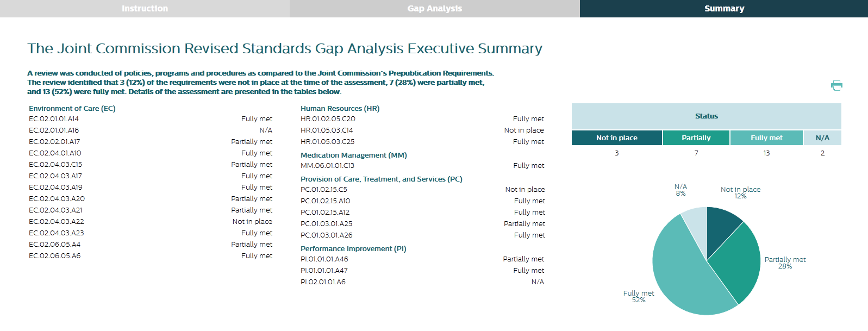Click the Partially met green pie slice
Viewport: 868px width, 331px height.
click(736, 264)
